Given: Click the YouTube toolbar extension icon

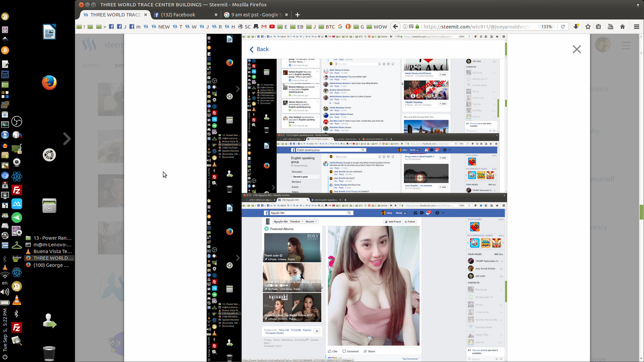Looking at the screenshot, I should (x=610, y=26).
